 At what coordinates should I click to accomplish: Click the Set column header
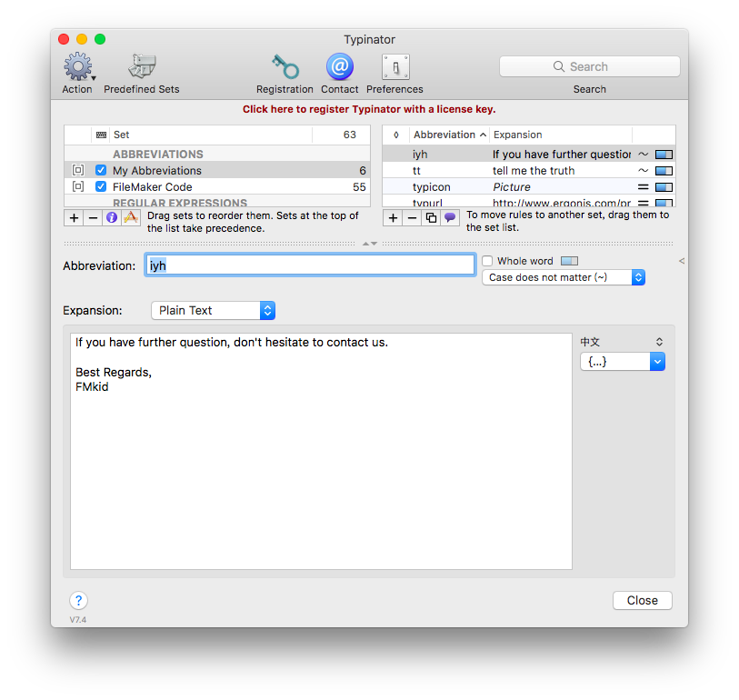pos(211,135)
